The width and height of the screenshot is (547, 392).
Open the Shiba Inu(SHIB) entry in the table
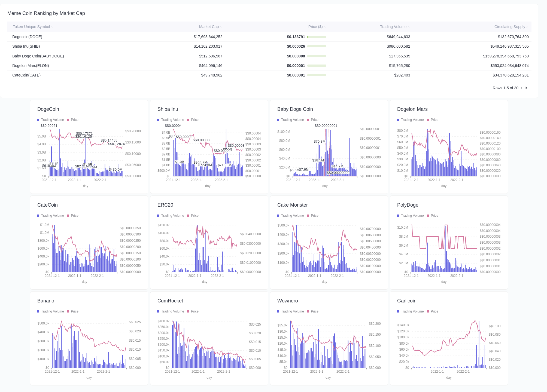coord(26,46)
